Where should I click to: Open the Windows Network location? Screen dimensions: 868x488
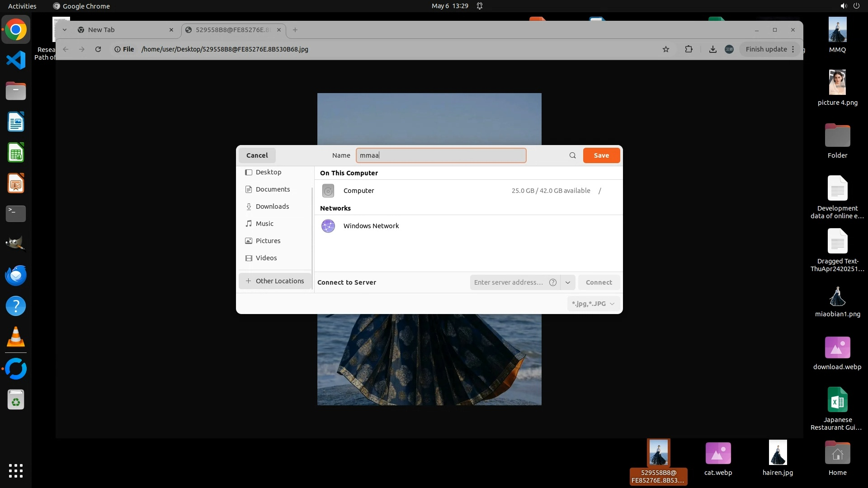pyautogui.click(x=371, y=226)
